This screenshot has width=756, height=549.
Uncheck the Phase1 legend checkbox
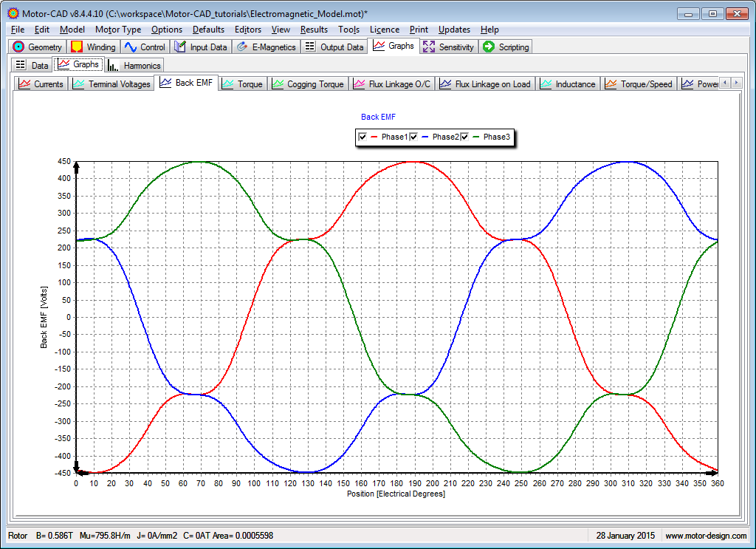pyautogui.click(x=362, y=137)
